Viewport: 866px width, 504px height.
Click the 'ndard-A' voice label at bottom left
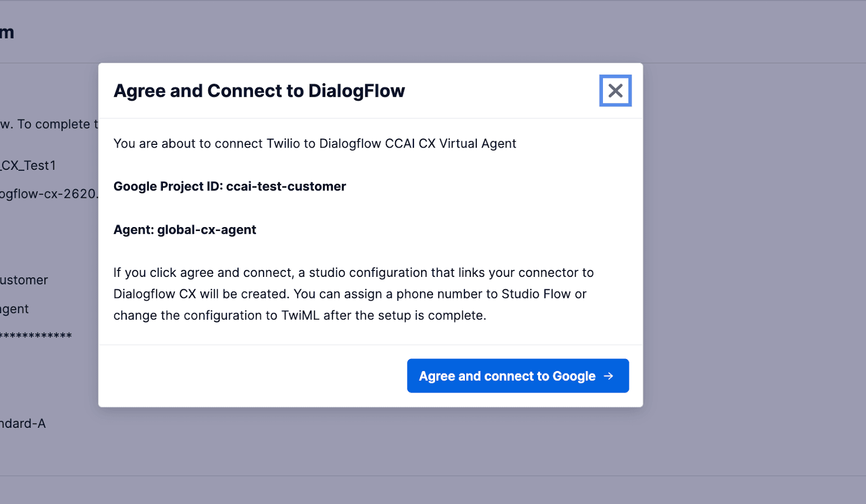(x=22, y=423)
